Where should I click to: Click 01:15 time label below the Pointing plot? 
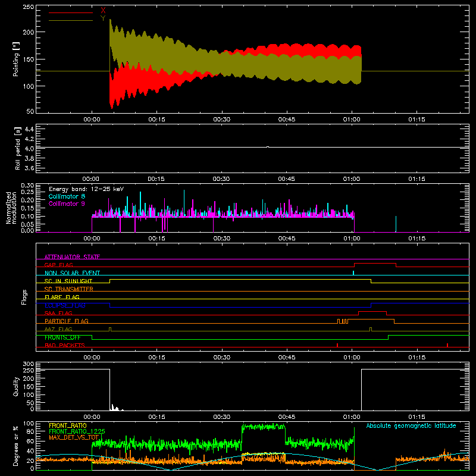(416, 120)
